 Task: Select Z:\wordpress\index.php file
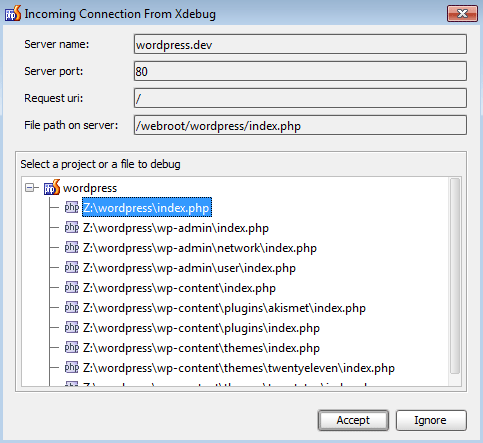pos(147,208)
